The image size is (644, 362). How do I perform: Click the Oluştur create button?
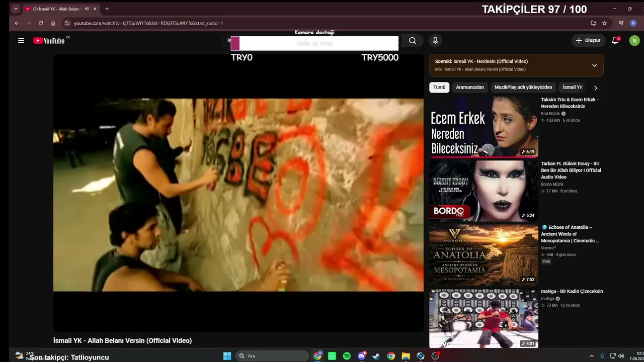pos(588,41)
